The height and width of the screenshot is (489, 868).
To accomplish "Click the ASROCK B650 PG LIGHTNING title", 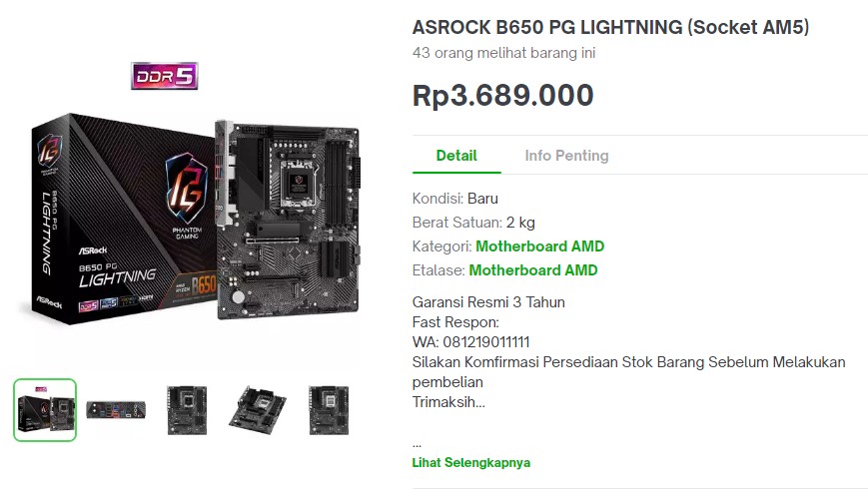I will click(x=610, y=28).
